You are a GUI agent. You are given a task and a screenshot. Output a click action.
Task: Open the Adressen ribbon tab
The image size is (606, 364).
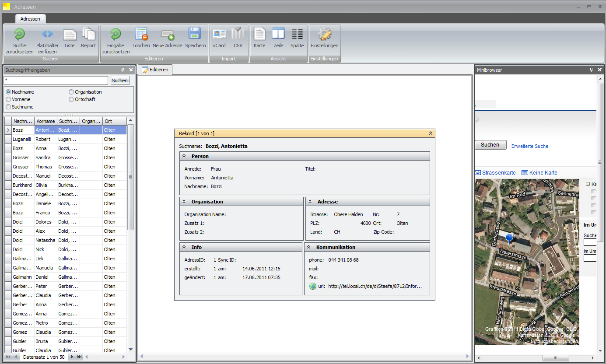point(30,19)
